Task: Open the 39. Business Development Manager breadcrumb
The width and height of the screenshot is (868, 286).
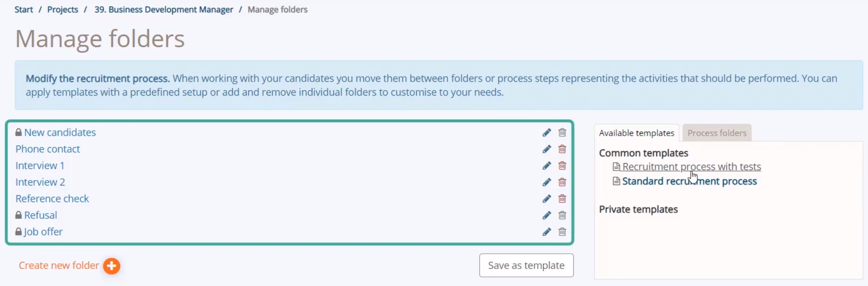Action: click(164, 10)
